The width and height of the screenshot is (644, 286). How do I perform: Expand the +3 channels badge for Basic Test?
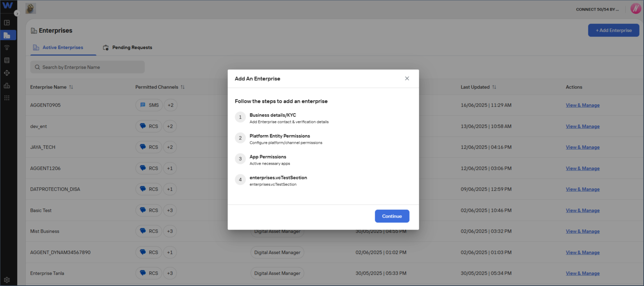pyautogui.click(x=170, y=210)
